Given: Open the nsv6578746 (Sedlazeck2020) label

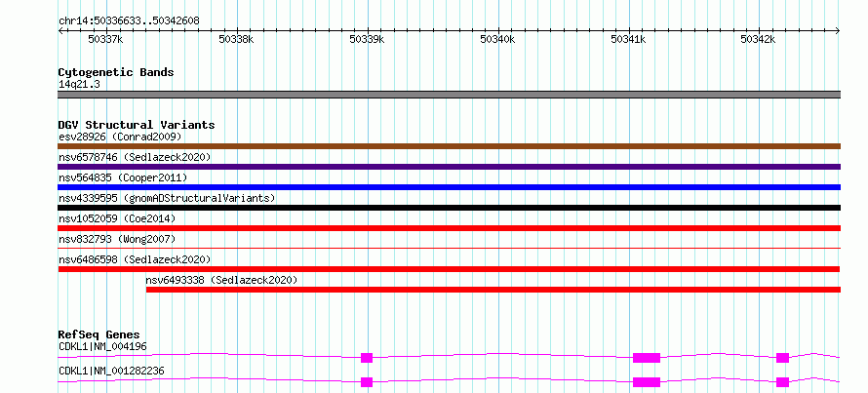Looking at the screenshot, I should coord(135,157).
